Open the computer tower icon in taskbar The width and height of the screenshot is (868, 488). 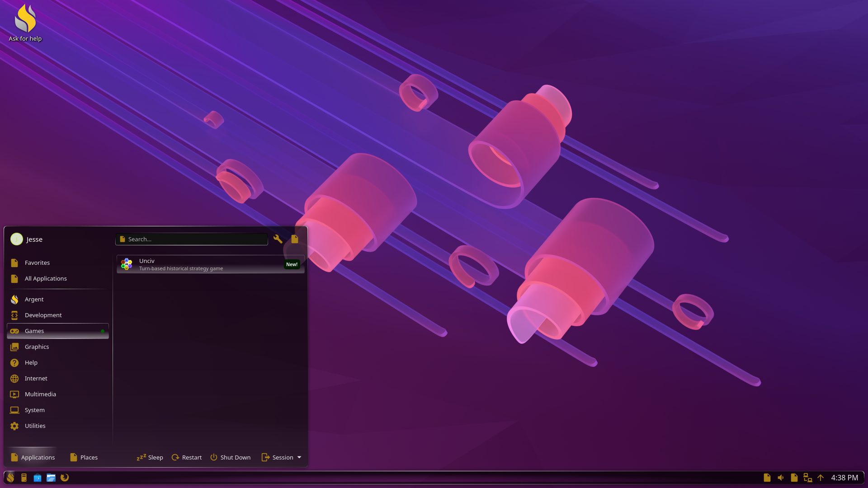(24, 478)
